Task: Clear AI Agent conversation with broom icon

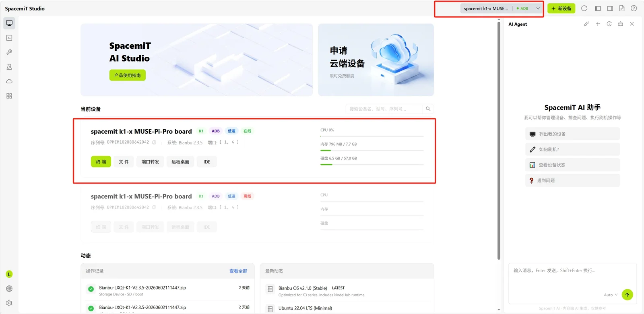Action: pos(621,24)
